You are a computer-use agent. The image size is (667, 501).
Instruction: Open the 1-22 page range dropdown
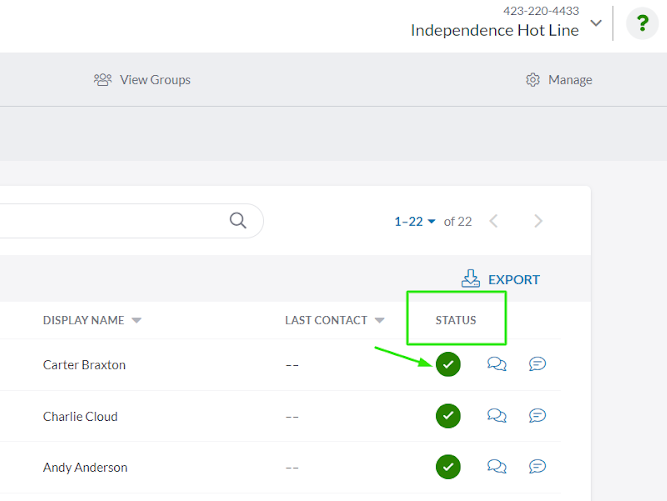[415, 222]
